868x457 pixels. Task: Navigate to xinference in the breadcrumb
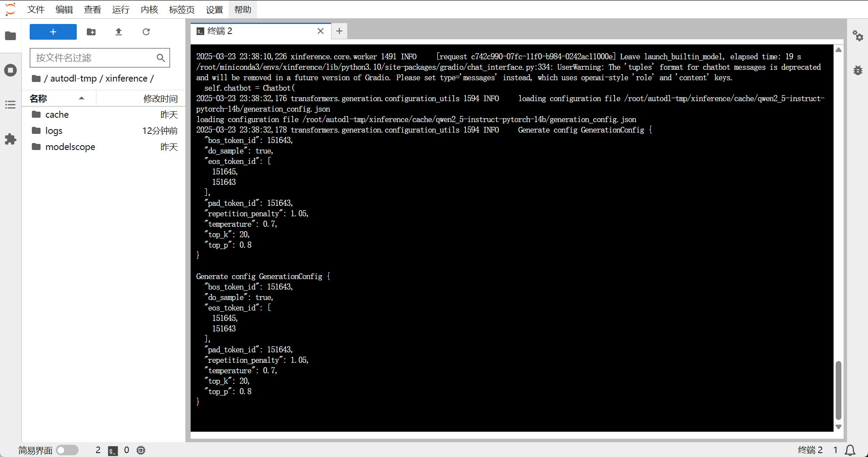[126, 78]
